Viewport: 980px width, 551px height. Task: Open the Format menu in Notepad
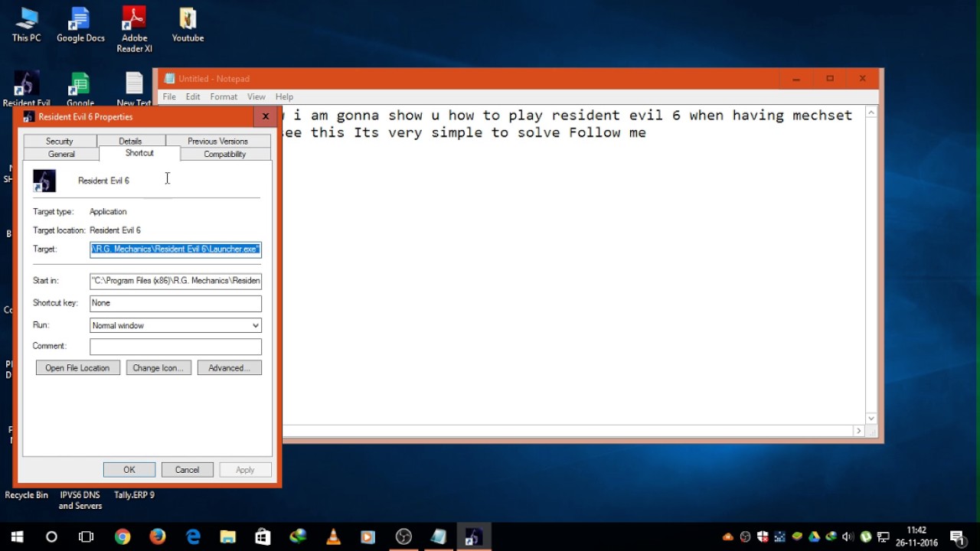click(224, 96)
